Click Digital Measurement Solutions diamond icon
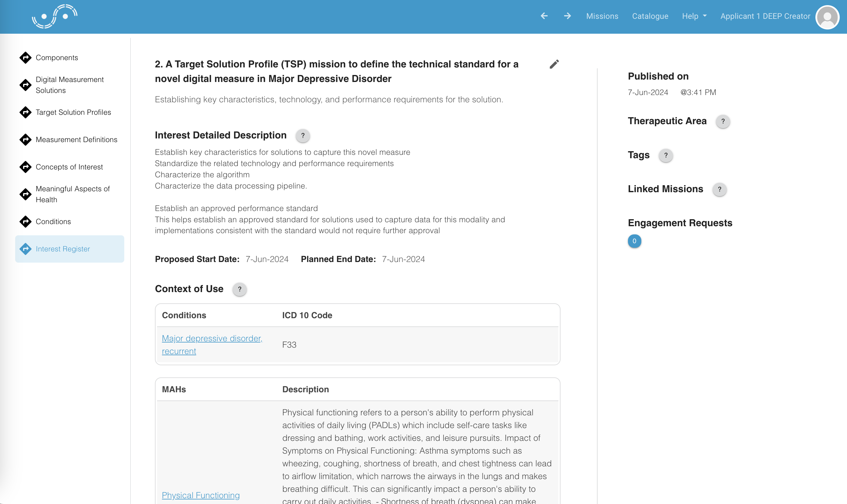 [x=26, y=85]
